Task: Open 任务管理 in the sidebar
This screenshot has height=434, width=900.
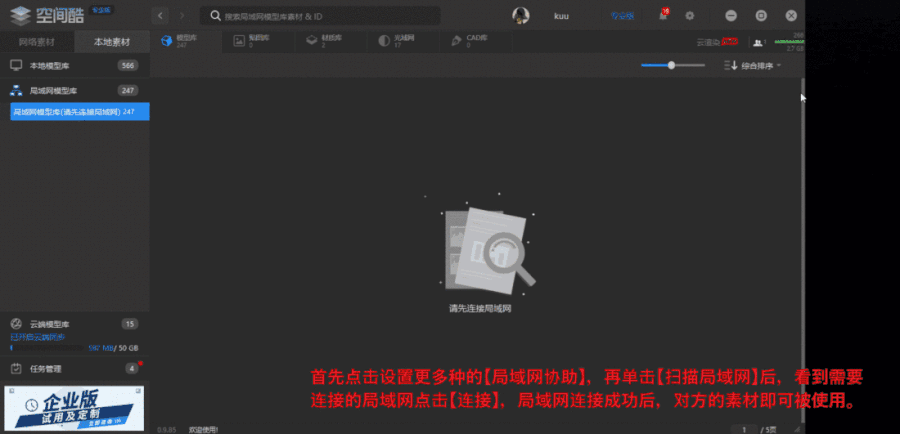Action: click(75, 369)
